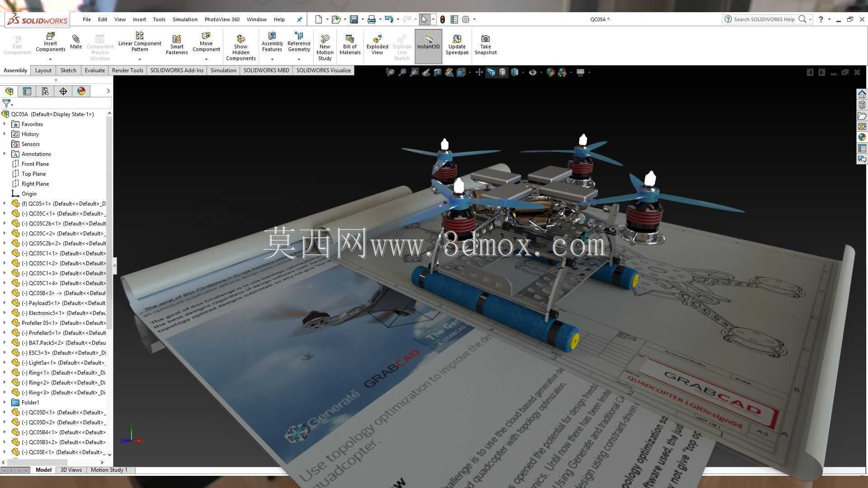Expand Assembly Features dropdown arrow
This screenshot has height=488, width=868.
tap(272, 59)
